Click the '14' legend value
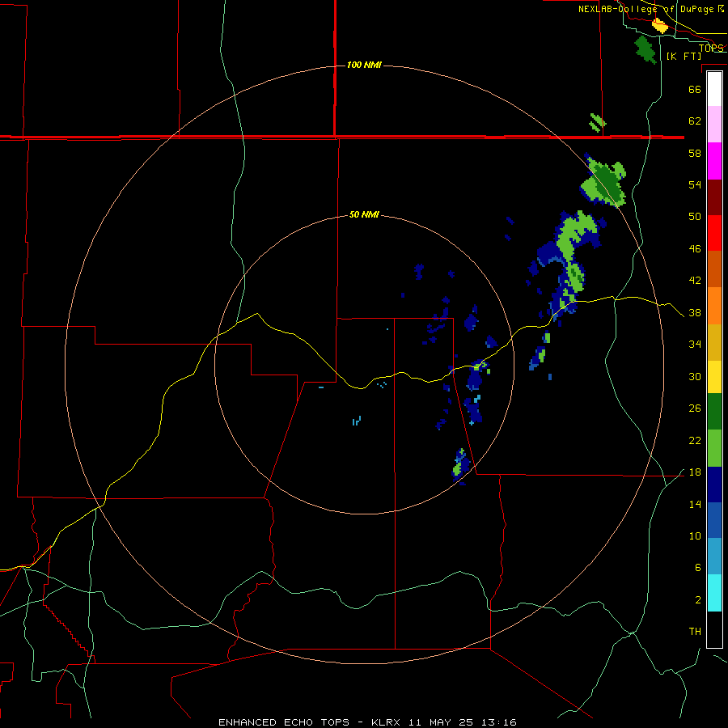Image resolution: width=728 pixels, height=728 pixels. (695, 504)
